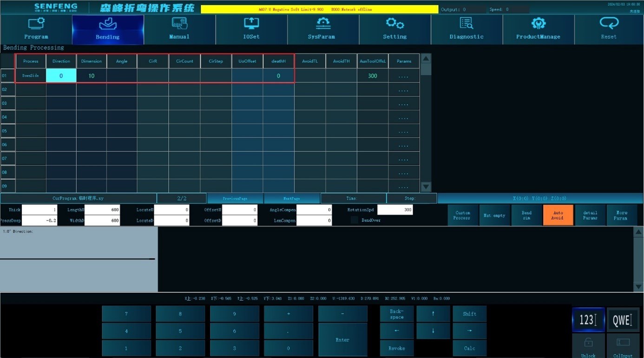
Task: Tap the down arrow key
Action: 433,331
